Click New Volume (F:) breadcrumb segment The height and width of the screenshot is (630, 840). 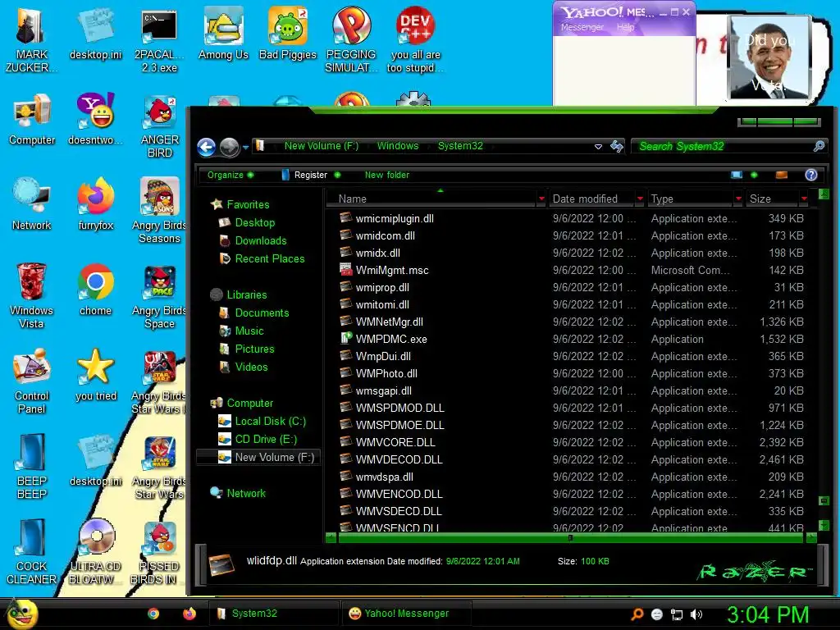click(322, 146)
